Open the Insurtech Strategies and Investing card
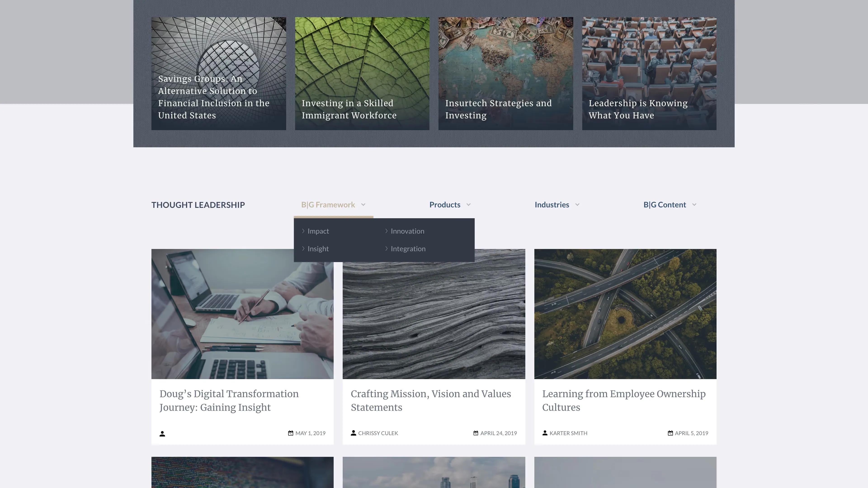The image size is (868, 488). (505, 73)
